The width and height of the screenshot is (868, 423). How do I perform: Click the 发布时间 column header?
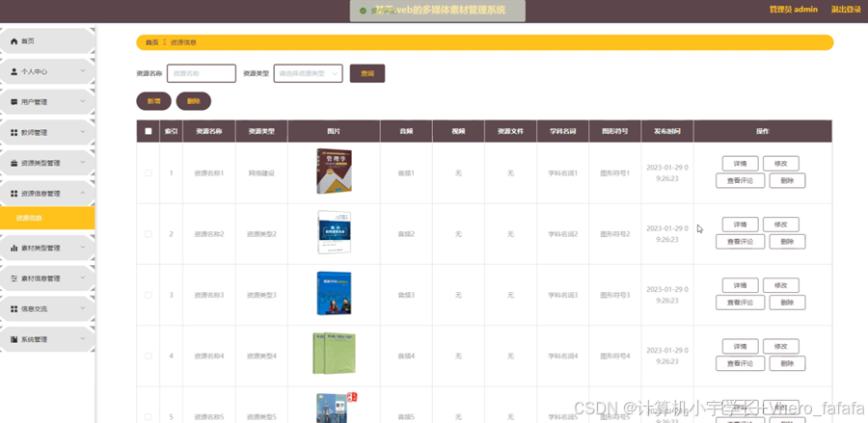click(x=667, y=132)
